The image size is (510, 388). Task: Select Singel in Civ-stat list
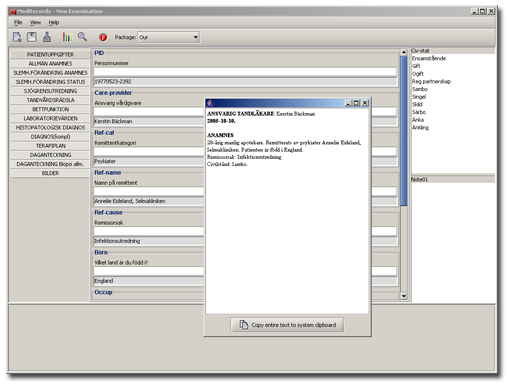[419, 97]
